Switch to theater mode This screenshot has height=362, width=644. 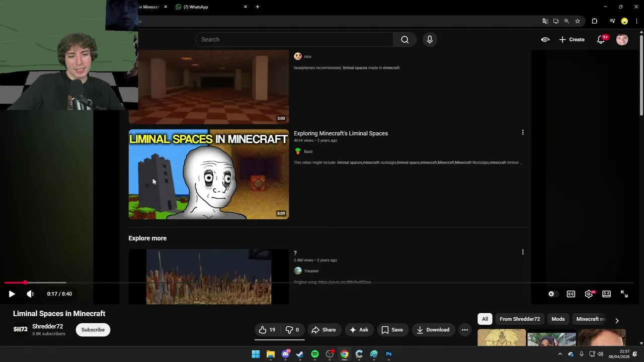[606, 294]
